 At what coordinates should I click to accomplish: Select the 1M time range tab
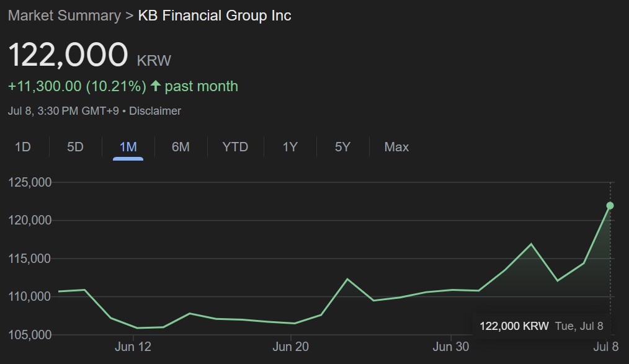128,147
